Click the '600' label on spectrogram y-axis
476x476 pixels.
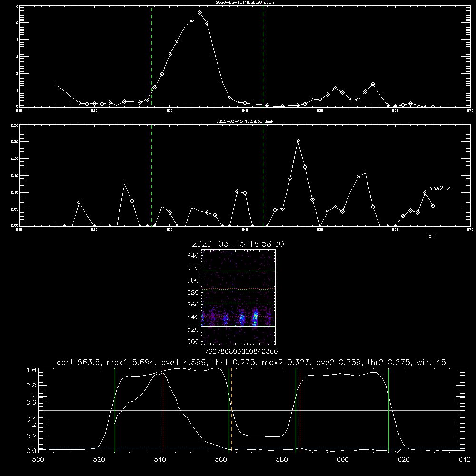(x=193, y=280)
